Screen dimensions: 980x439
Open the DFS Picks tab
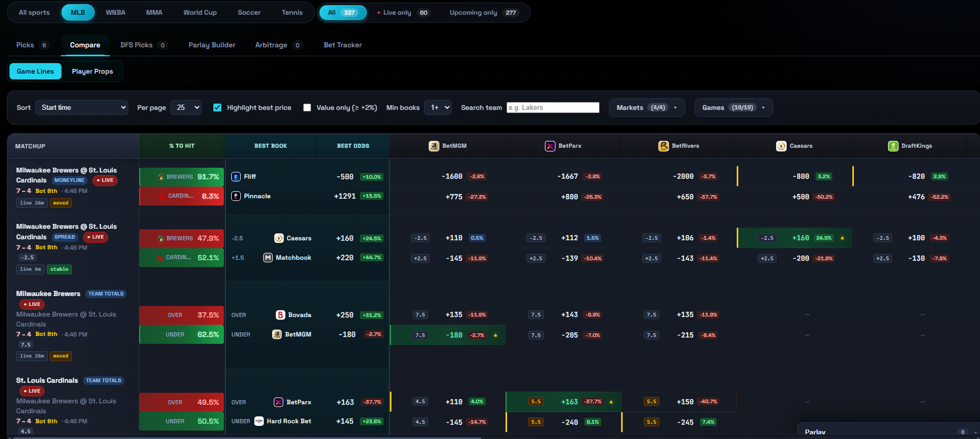143,45
